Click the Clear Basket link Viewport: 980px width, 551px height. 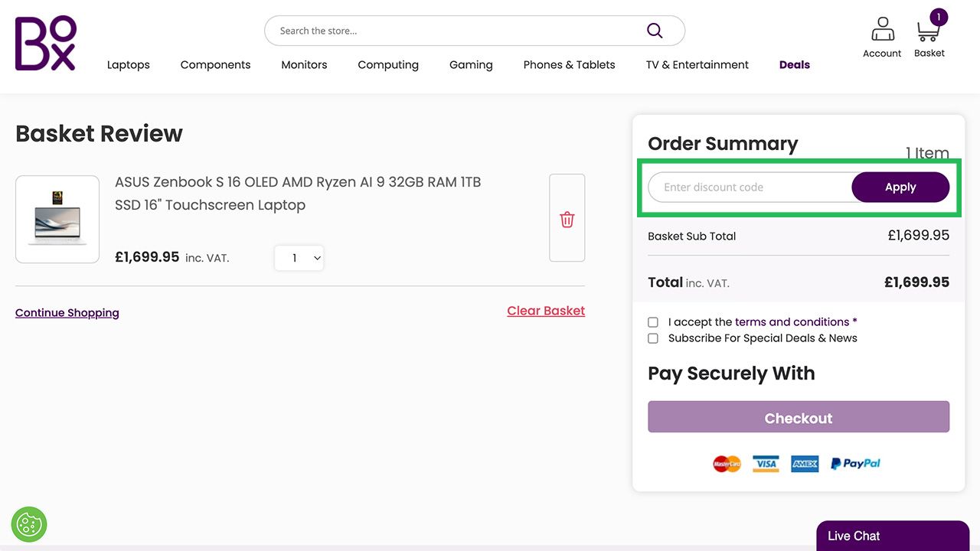[x=546, y=311]
